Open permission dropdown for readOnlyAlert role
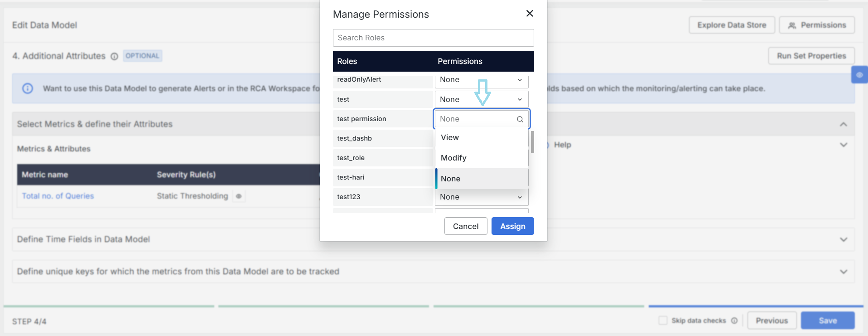Image resolution: width=868 pixels, height=336 pixels. point(481,80)
